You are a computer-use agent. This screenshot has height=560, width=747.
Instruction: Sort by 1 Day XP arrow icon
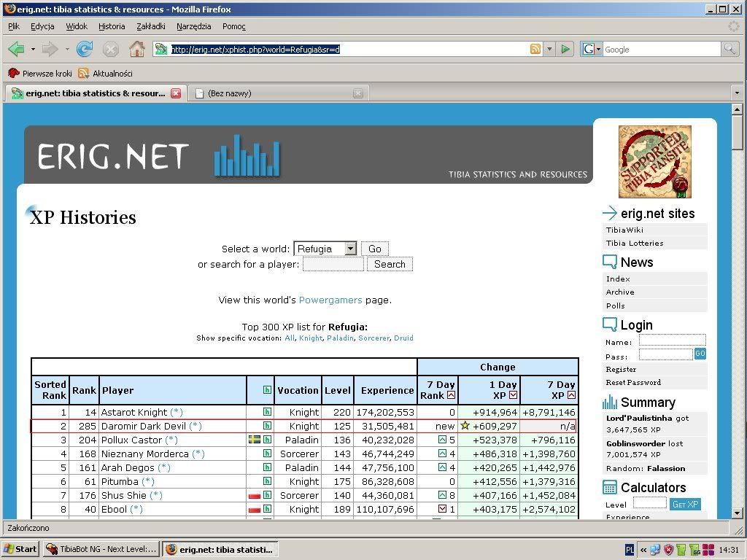coord(513,395)
